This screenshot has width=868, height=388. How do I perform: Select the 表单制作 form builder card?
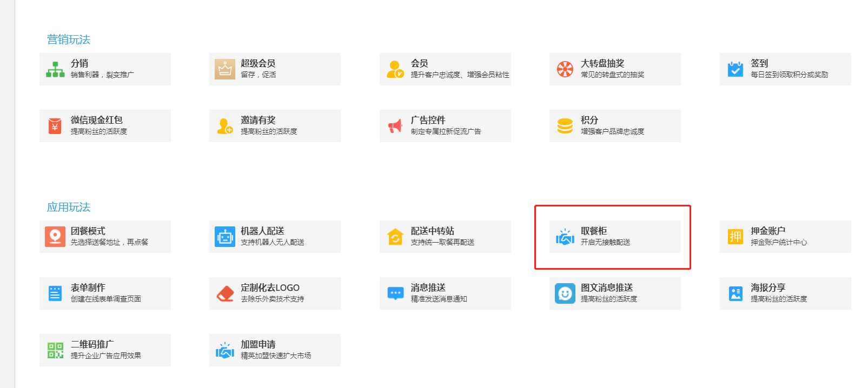pyautogui.click(x=104, y=293)
